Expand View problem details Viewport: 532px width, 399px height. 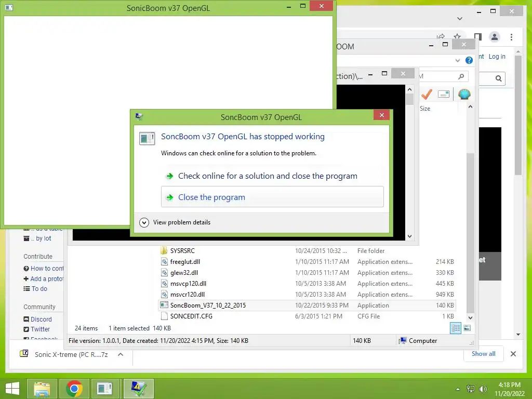pos(175,222)
